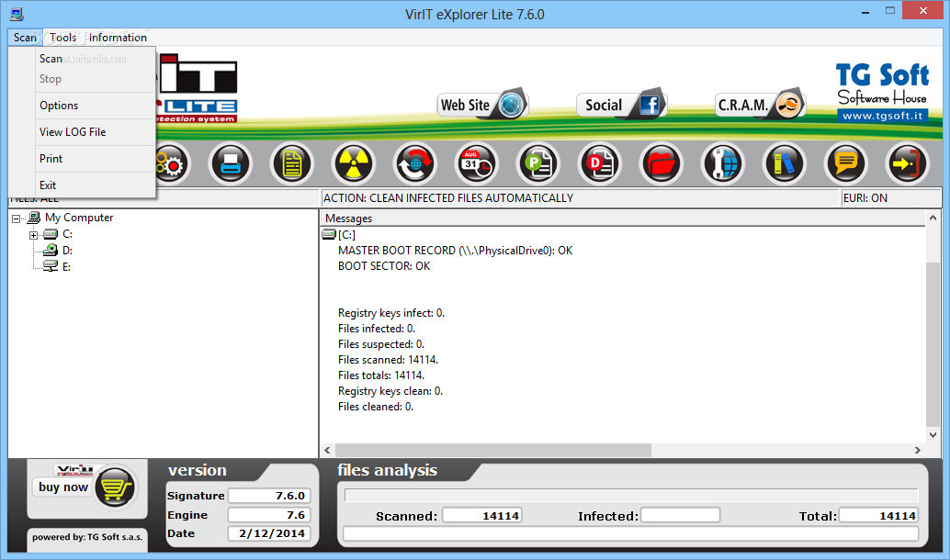This screenshot has width=950, height=560.
Task: Click the Files scanned: 14114 line
Action: pos(388,360)
